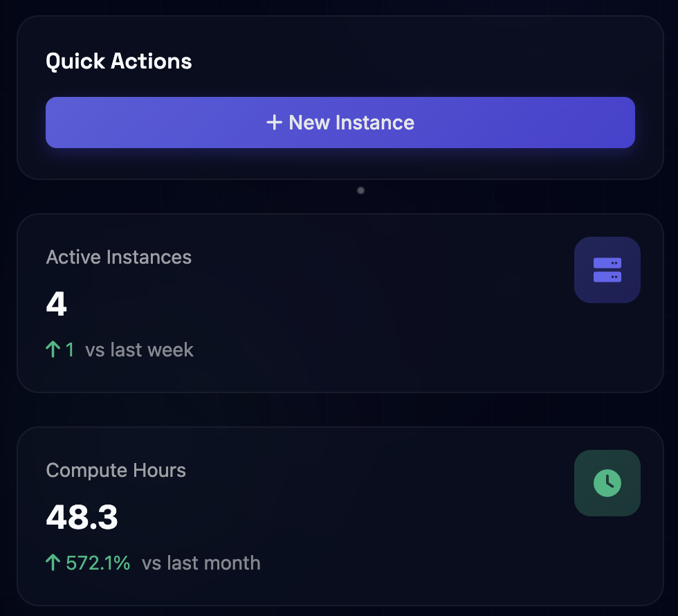The width and height of the screenshot is (678, 616).
Task: Click the Compute Hours label
Action: (116, 470)
